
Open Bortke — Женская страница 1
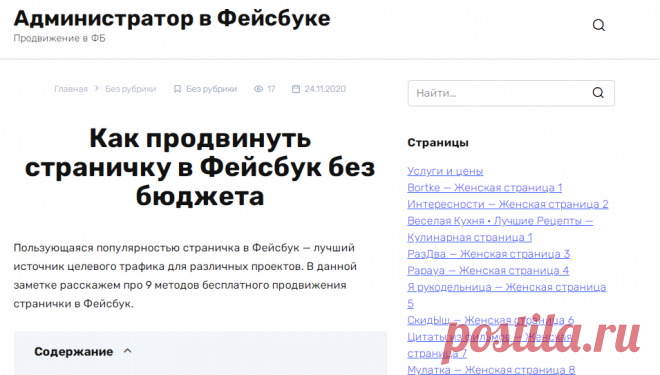[x=484, y=188]
